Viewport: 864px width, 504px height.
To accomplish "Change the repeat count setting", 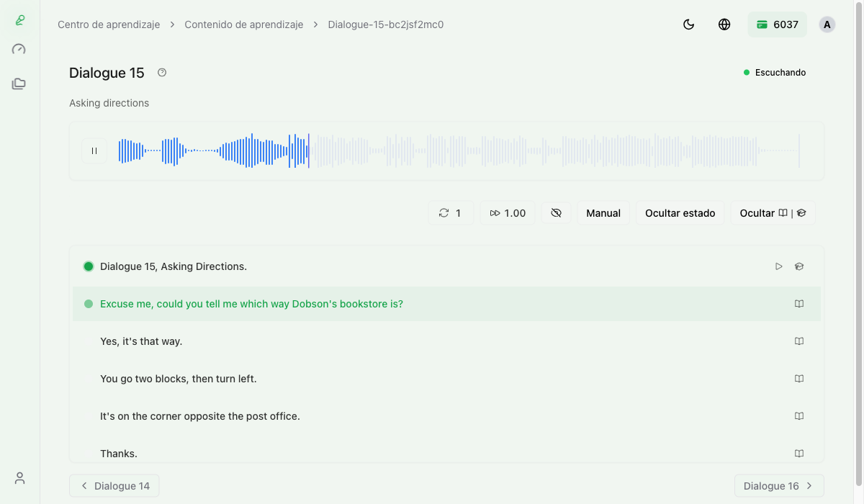I will tap(451, 213).
